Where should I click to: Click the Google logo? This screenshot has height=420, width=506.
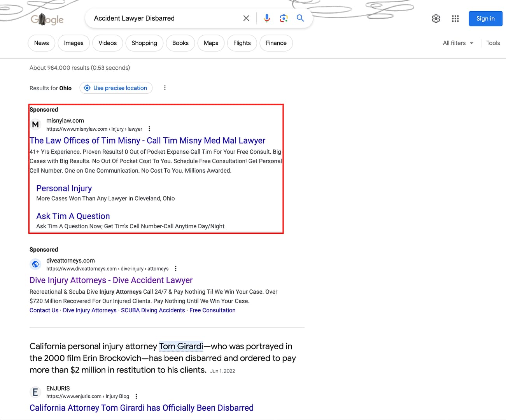[x=47, y=19]
